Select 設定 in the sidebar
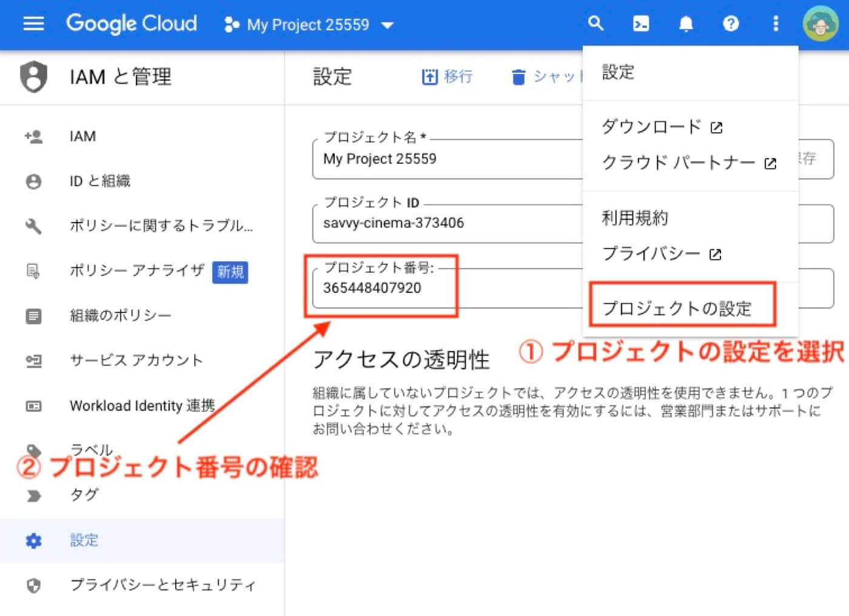The height and width of the screenshot is (616, 849). pyautogui.click(x=143, y=540)
